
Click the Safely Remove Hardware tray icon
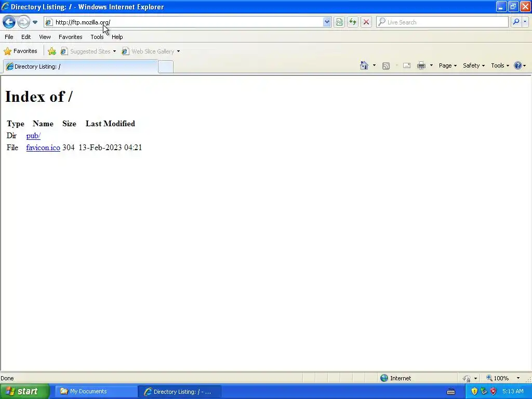[x=484, y=392]
